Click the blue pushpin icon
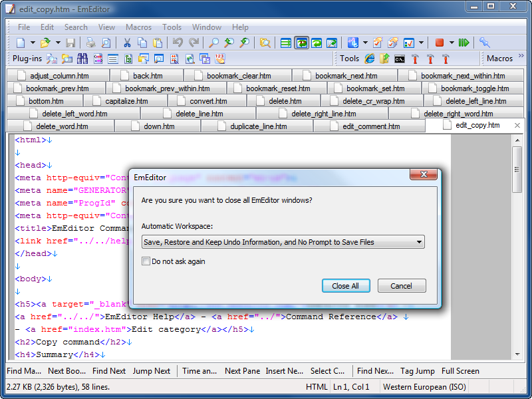This screenshot has width=532, height=399. [485, 43]
